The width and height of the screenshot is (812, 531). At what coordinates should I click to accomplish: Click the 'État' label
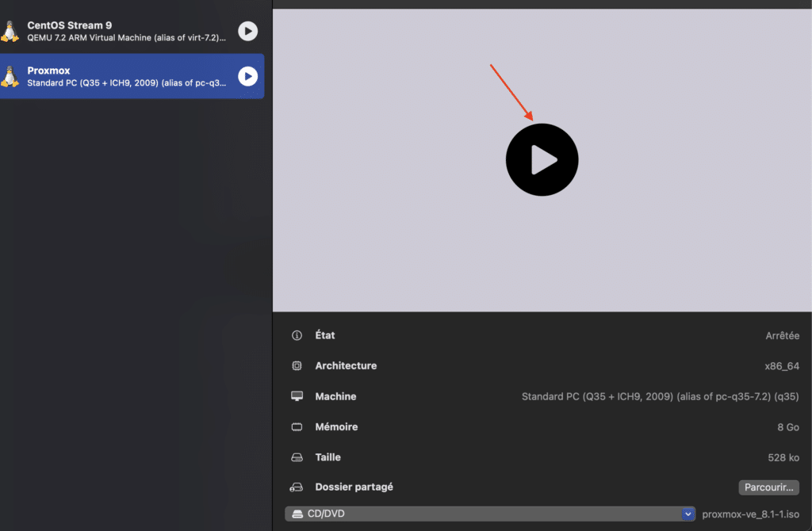point(324,335)
